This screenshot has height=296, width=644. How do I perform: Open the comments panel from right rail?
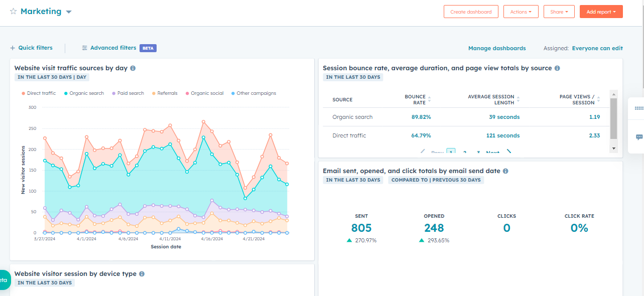pos(638,136)
